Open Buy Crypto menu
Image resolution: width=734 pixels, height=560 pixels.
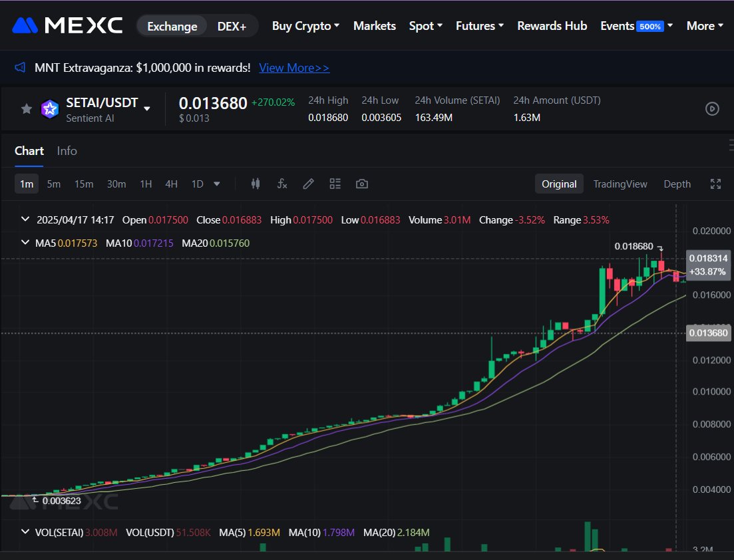point(305,26)
